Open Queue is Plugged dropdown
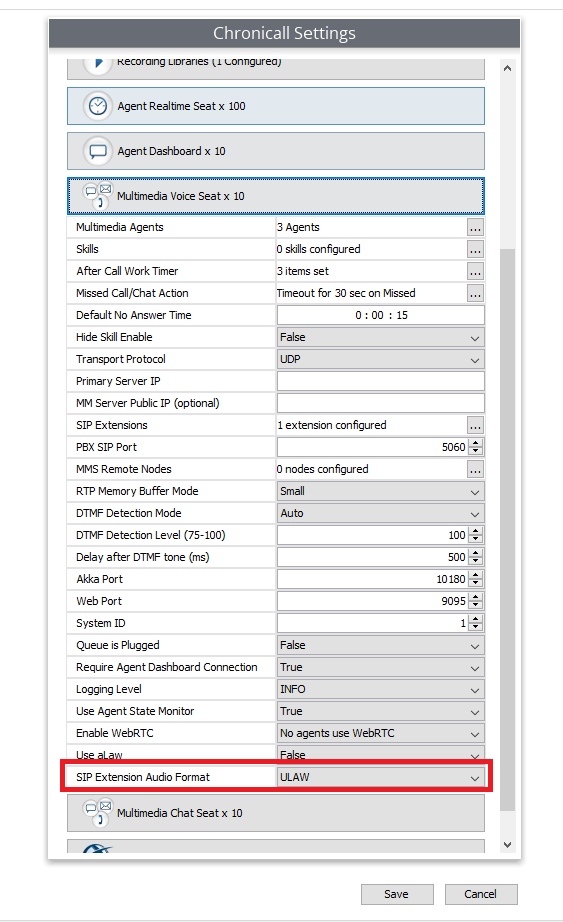This screenshot has height=922, width=563. click(x=381, y=645)
